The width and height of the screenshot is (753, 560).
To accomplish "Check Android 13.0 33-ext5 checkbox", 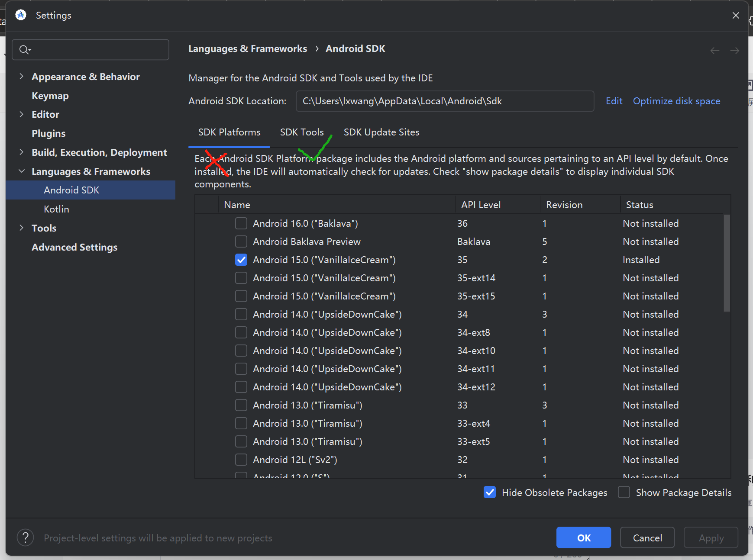I will (241, 441).
